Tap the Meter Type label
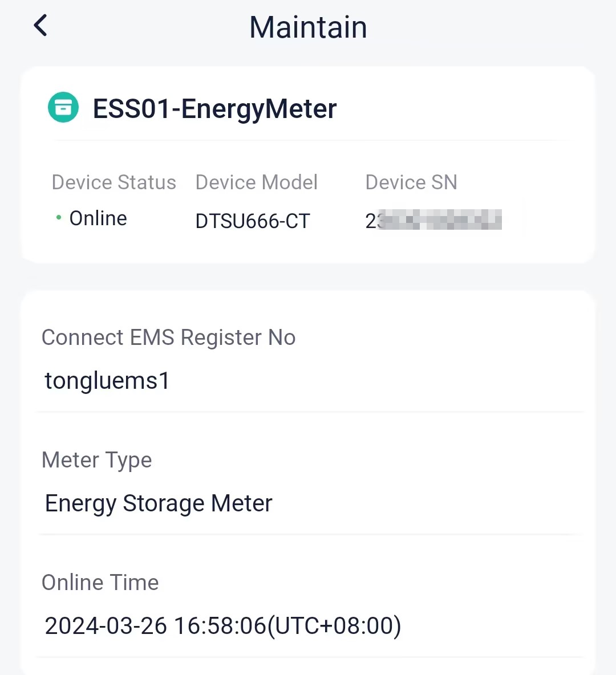The height and width of the screenshot is (675, 616). coord(96,460)
